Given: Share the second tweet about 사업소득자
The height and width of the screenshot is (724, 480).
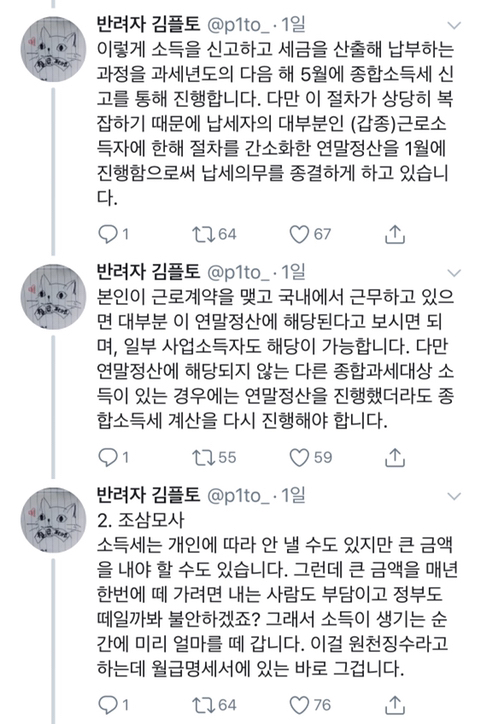Looking at the screenshot, I should pos(395,457).
